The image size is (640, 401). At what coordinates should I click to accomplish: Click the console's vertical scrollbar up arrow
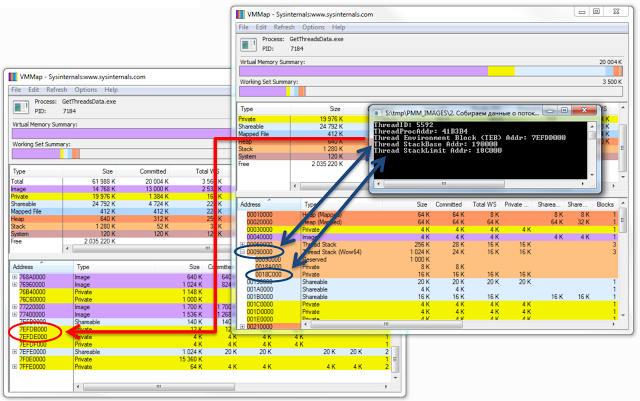coord(592,126)
